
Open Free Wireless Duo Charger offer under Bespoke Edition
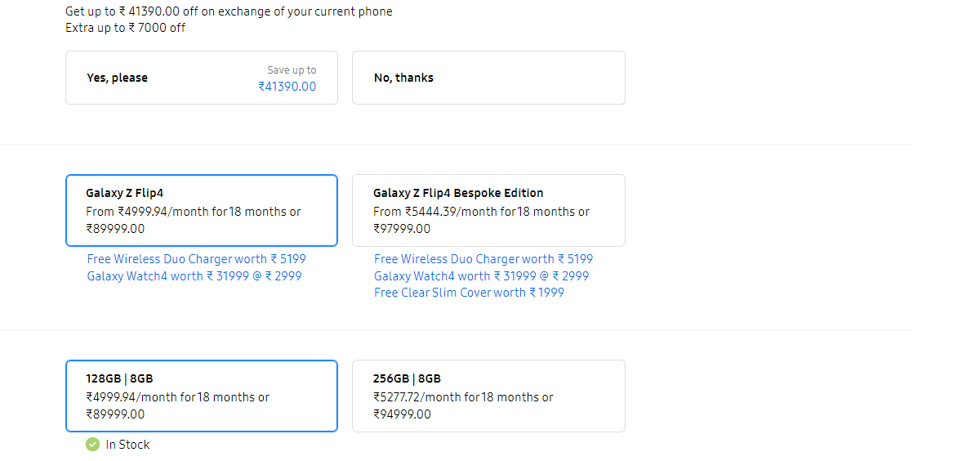coord(483,259)
